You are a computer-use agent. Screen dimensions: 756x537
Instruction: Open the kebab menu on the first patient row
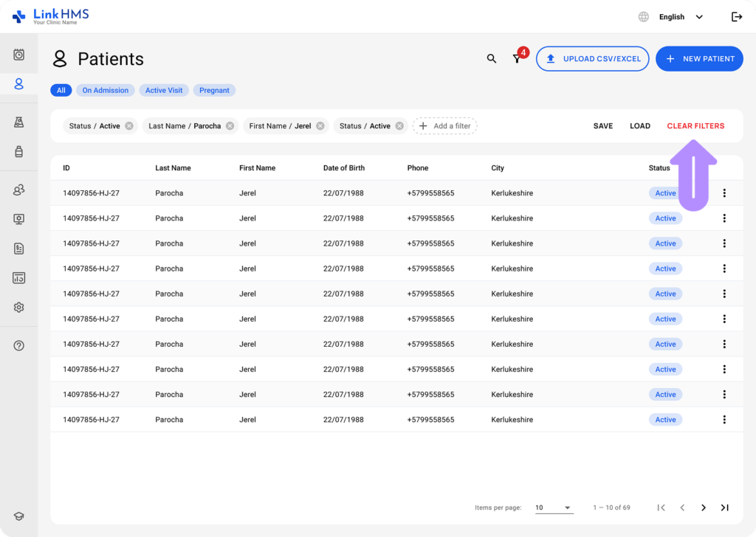point(724,193)
